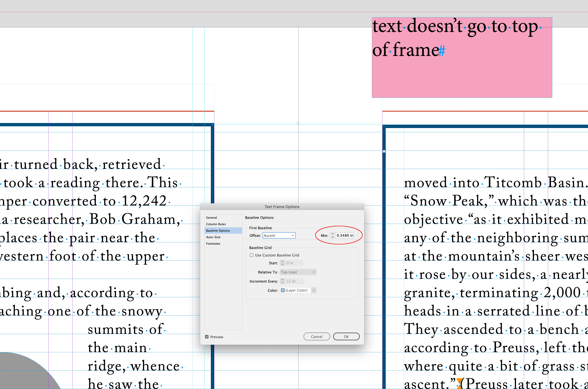Click the Min value stepper arrows
Image resolution: width=588 pixels, height=389 pixels.
pyautogui.click(x=332, y=235)
